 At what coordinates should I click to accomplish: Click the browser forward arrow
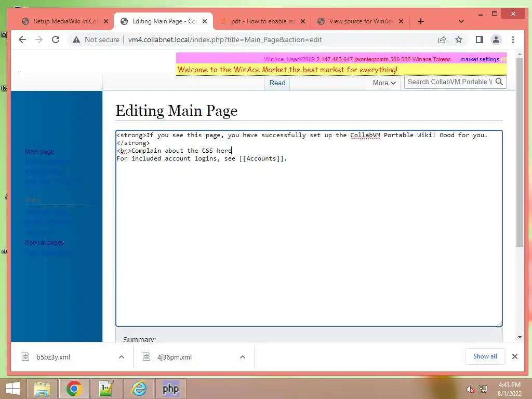pos(39,39)
